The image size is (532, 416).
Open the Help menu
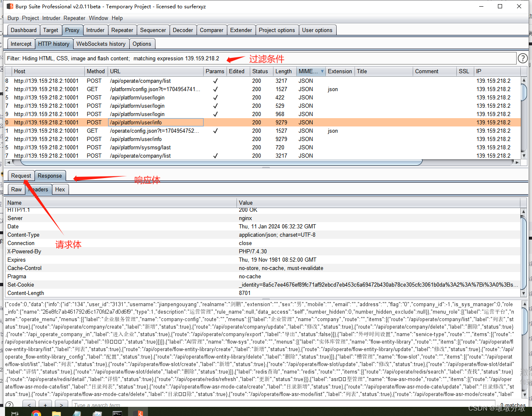(117, 18)
